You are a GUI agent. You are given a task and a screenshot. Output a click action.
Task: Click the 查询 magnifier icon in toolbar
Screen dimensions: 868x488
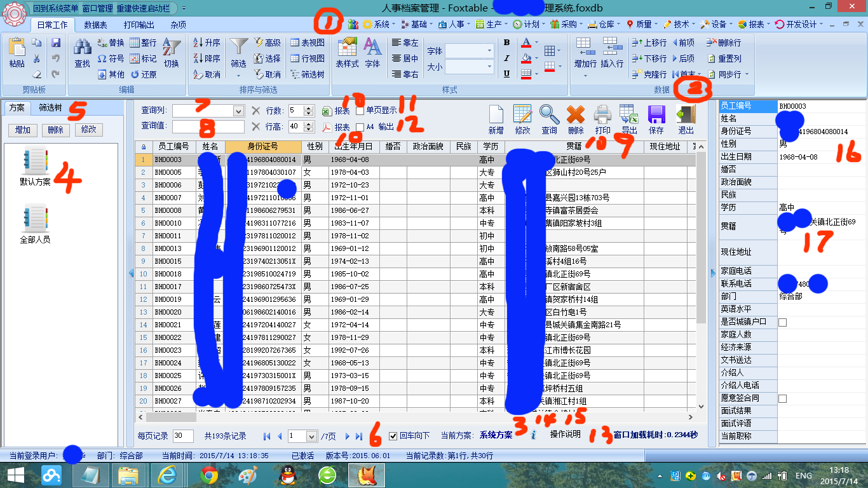click(549, 115)
